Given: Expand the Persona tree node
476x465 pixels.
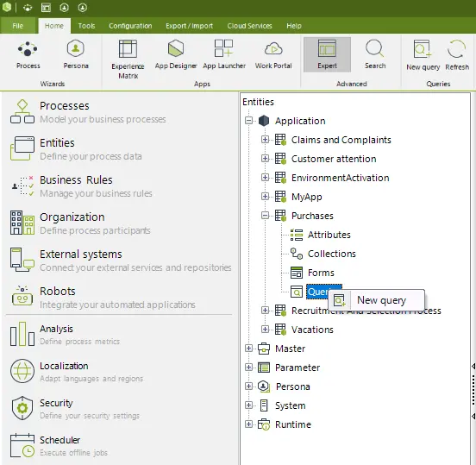Looking at the screenshot, I should click(x=248, y=386).
